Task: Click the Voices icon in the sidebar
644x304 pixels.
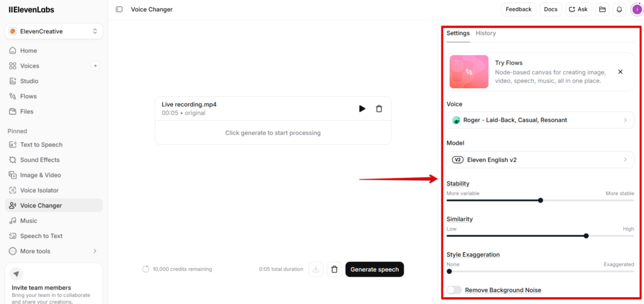Action: pos(13,65)
